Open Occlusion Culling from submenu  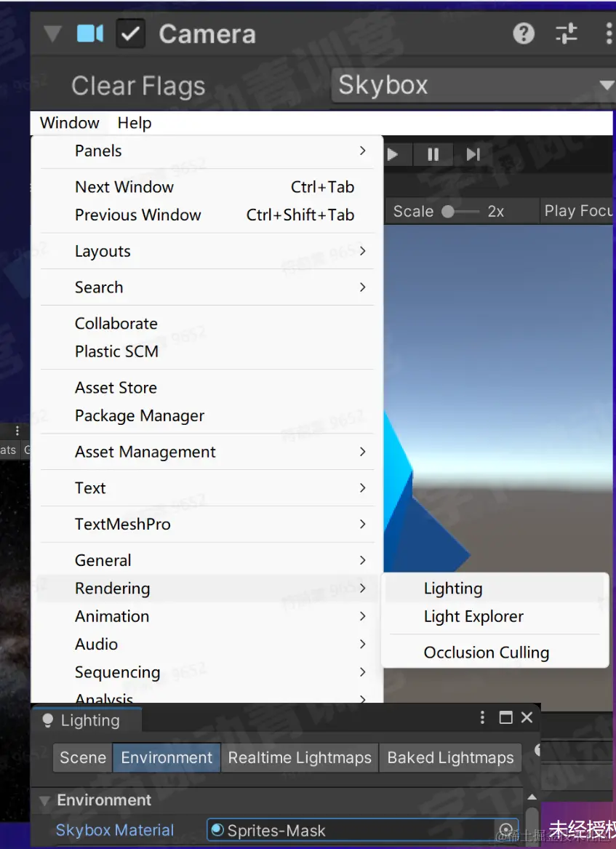pos(495,653)
